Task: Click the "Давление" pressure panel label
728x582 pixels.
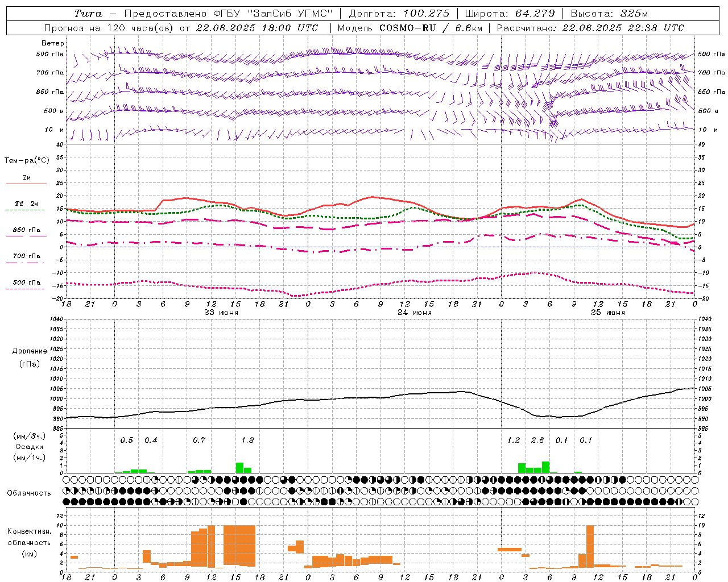Action: 30,351
